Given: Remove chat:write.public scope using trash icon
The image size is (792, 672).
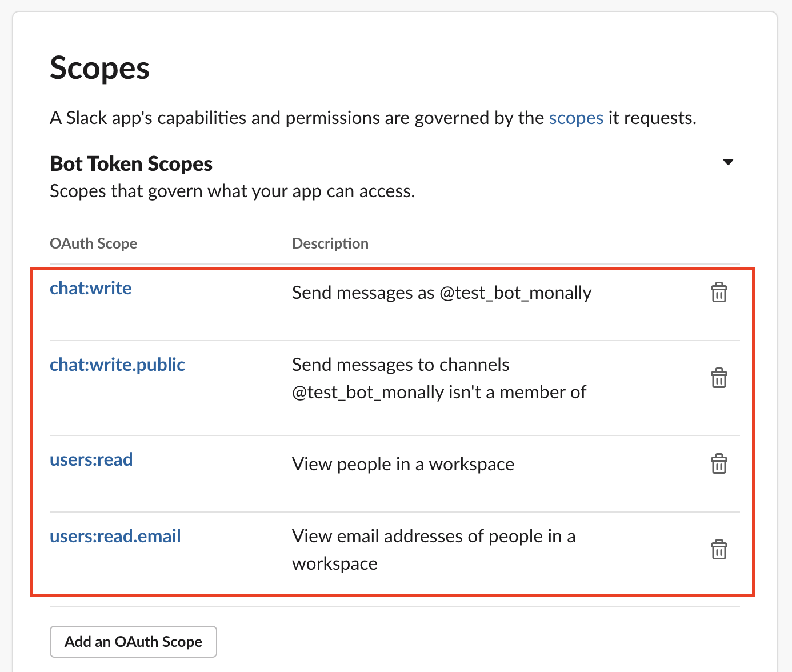Looking at the screenshot, I should [x=719, y=378].
